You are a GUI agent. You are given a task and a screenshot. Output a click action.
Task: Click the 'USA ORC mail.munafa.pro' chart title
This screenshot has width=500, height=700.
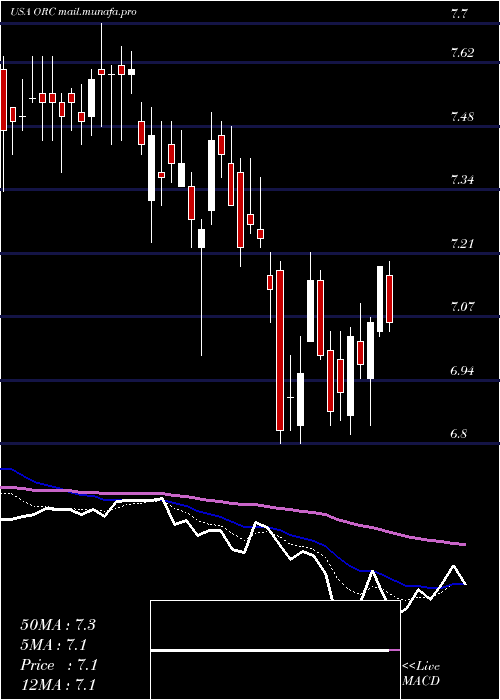click(74, 12)
